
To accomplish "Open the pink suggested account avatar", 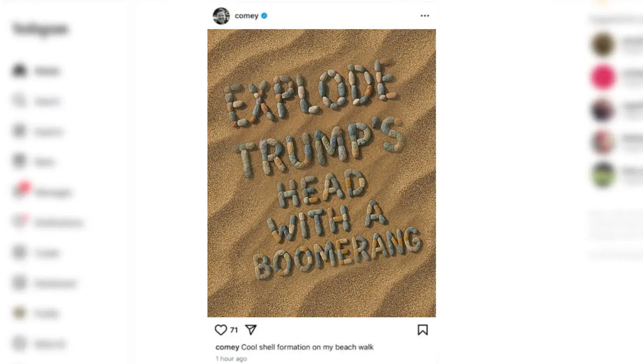I will (603, 77).
